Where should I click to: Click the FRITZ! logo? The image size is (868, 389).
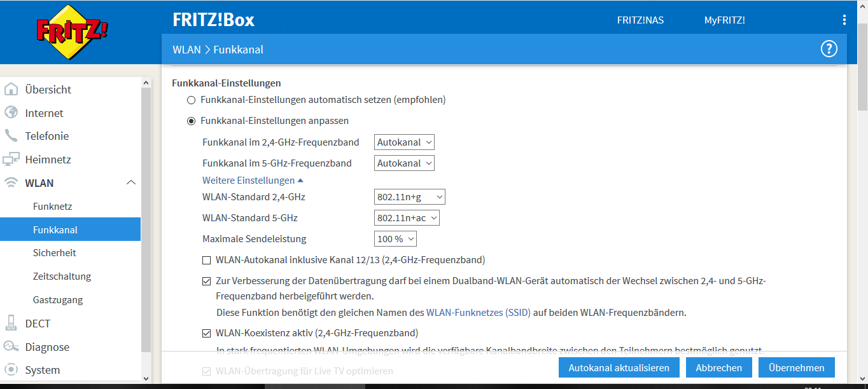71,32
